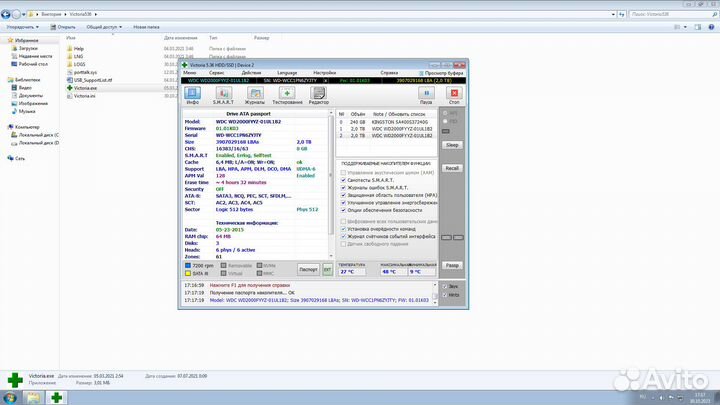Viewport: 720px width, 405px height.
Task: Open the Справка menu in Victoria
Action: [x=389, y=73]
